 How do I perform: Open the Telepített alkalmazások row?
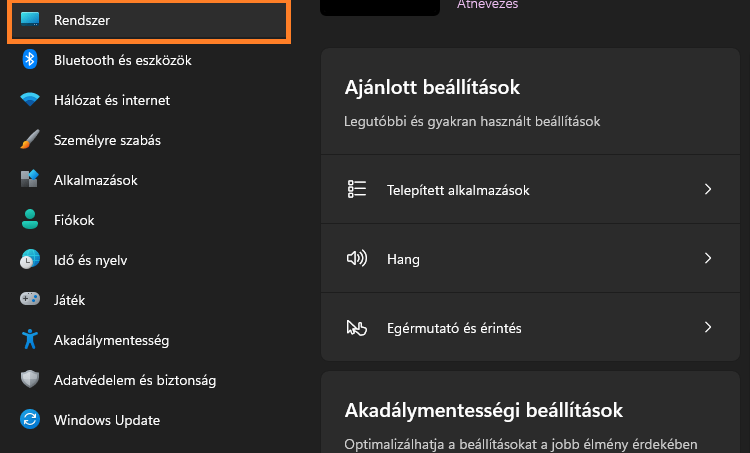(458, 189)
